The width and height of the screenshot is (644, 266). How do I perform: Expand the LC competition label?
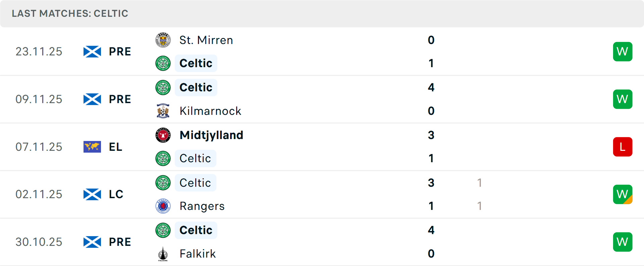pyautogui.click(x=116, y=194)
